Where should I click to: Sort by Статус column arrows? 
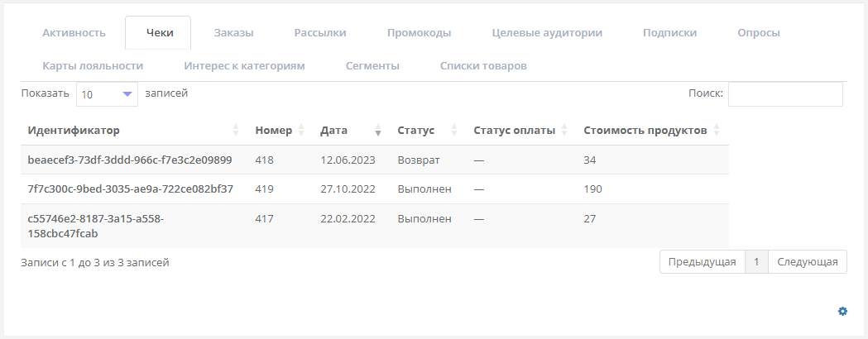(454, 131)
